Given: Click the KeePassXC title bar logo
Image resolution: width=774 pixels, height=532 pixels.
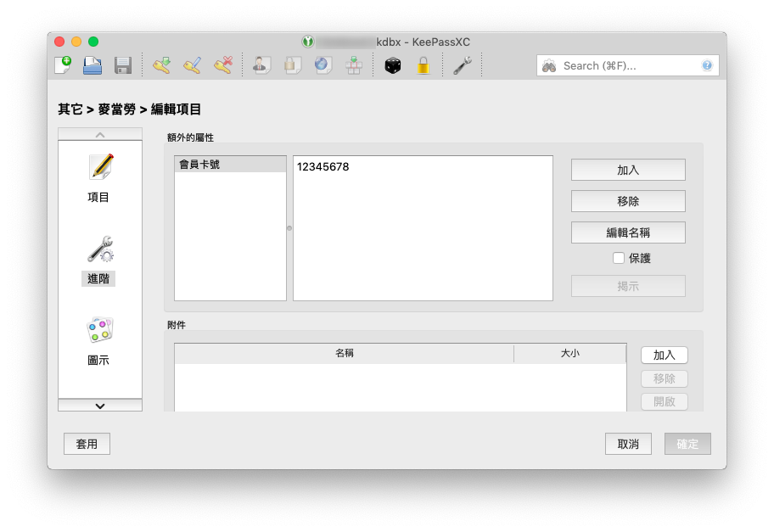Looking at the screenshot, I should click(x=308, y=42).
